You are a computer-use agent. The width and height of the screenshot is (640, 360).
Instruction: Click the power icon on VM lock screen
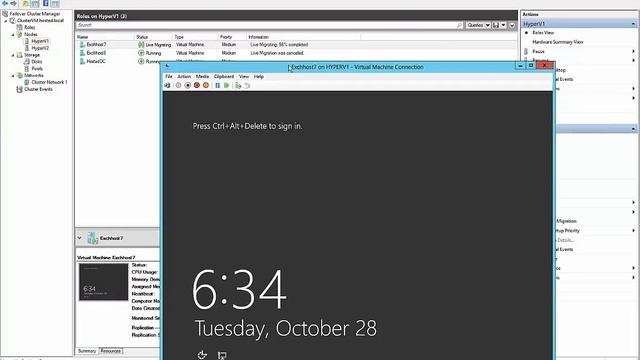click(202, 355)
